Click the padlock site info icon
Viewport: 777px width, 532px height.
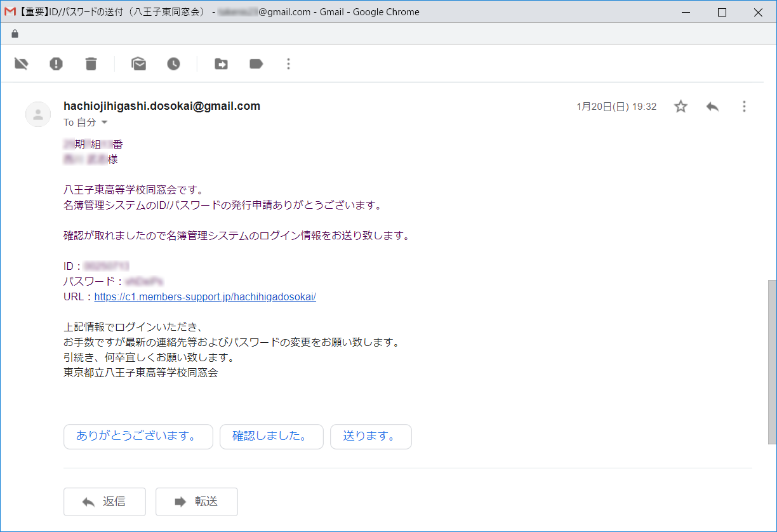coord(15,34)
